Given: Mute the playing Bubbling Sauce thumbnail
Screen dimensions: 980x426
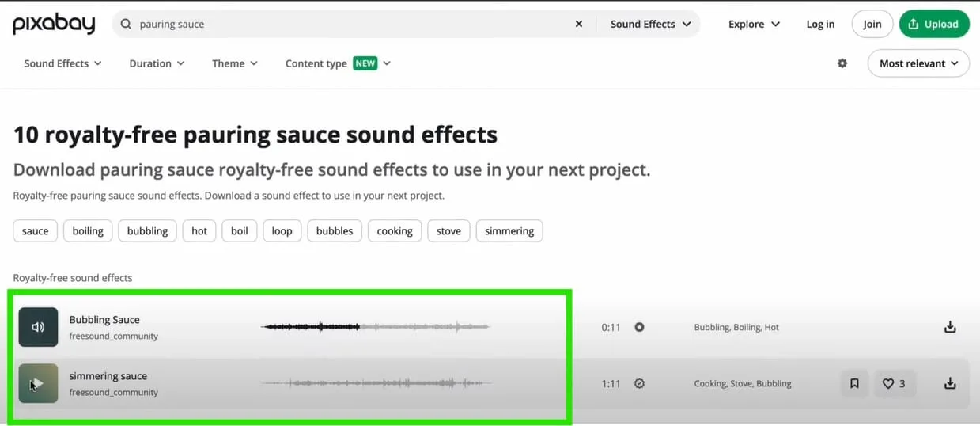Looking at the screenshot, I should point(38,327).
